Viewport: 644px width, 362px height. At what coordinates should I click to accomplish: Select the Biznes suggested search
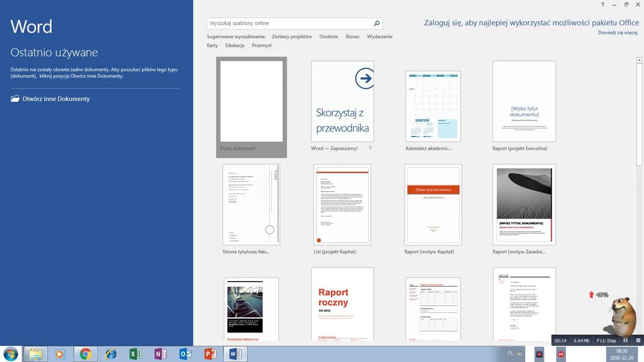coord(353,37)
